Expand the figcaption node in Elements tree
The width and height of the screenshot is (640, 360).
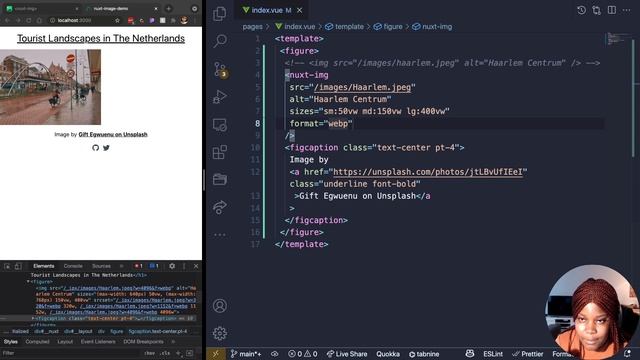(x=33, y=318)
